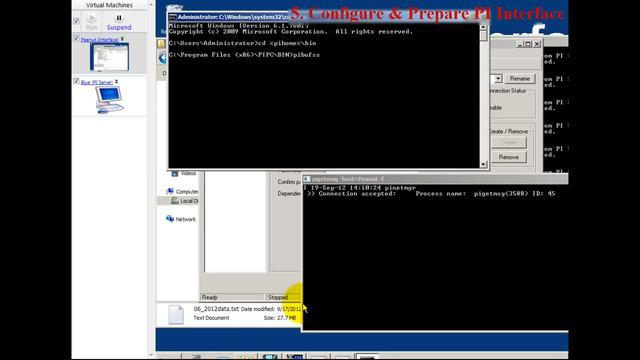
Task: Toggle the Blue PI Server checkbox
Action: coord(76,81)
